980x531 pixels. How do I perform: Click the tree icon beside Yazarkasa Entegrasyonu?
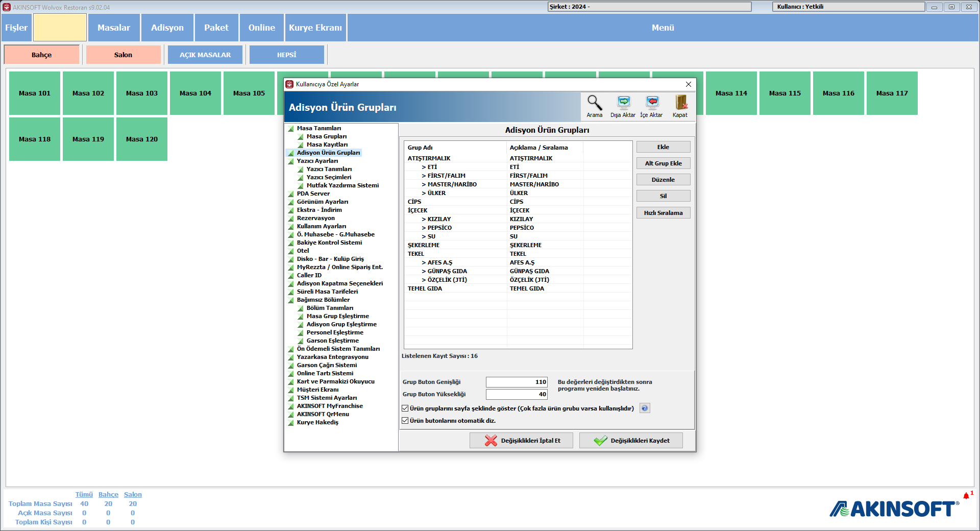[x=291, y=357]
